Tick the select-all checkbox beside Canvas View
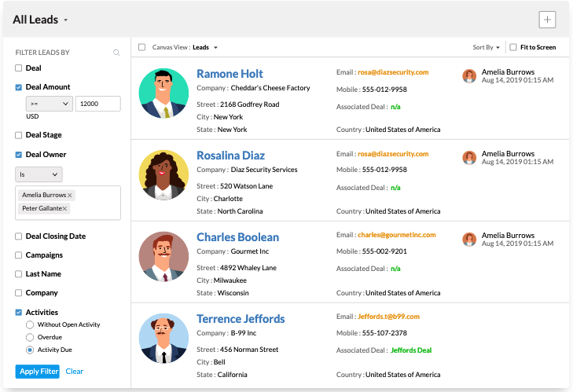The height and width of the screenshot is (392, 573). click(141, 47)
